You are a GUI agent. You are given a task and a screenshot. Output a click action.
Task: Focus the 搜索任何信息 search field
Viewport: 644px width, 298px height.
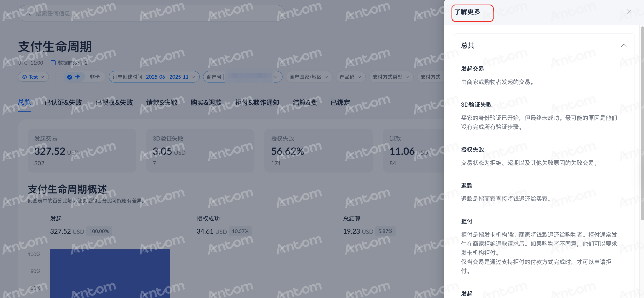[152, 13]
